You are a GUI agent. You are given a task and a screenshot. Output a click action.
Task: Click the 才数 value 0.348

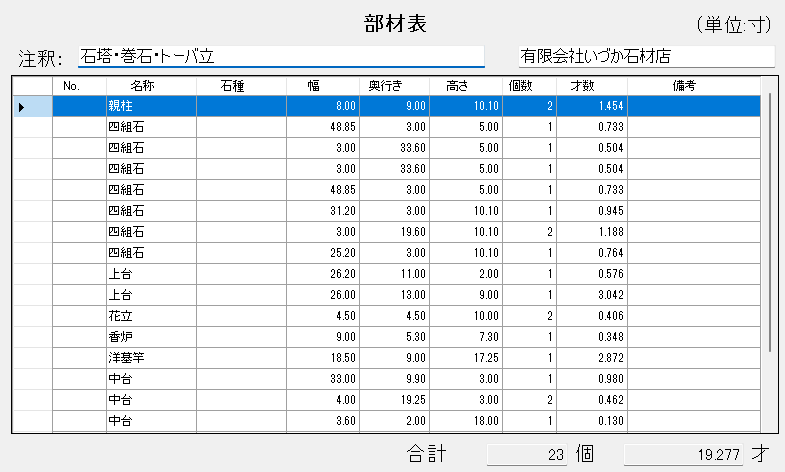(592, 337)
